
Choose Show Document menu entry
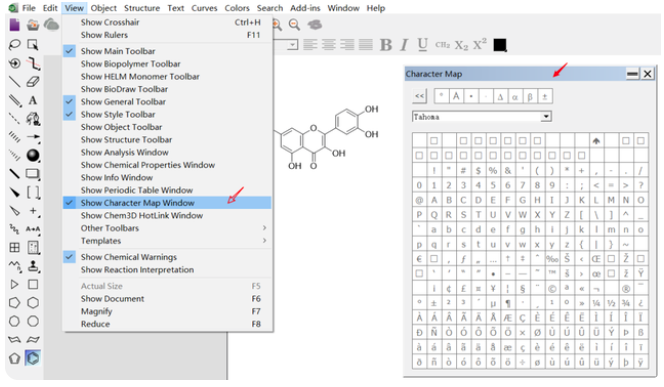tap(167, 299)
